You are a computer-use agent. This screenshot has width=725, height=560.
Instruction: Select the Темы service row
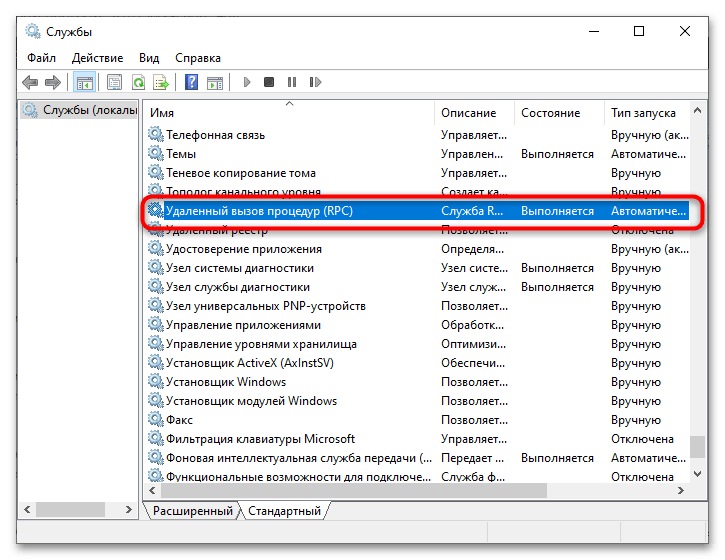pos(418,154)
